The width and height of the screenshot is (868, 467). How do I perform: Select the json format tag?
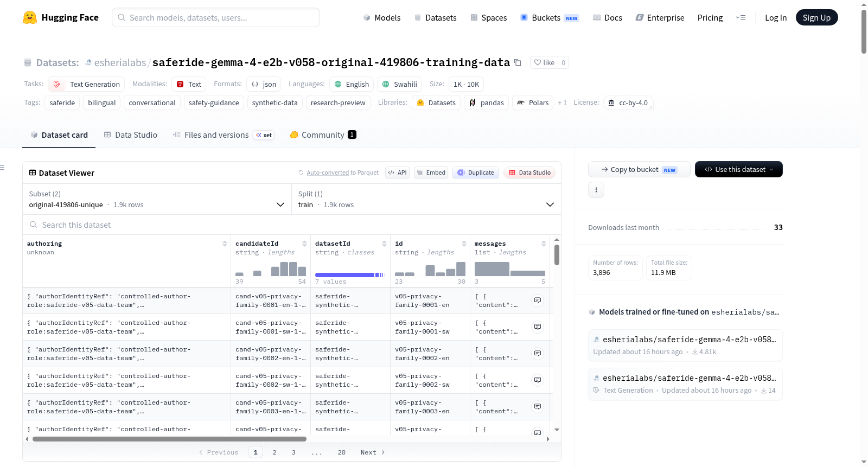(264, 84)
